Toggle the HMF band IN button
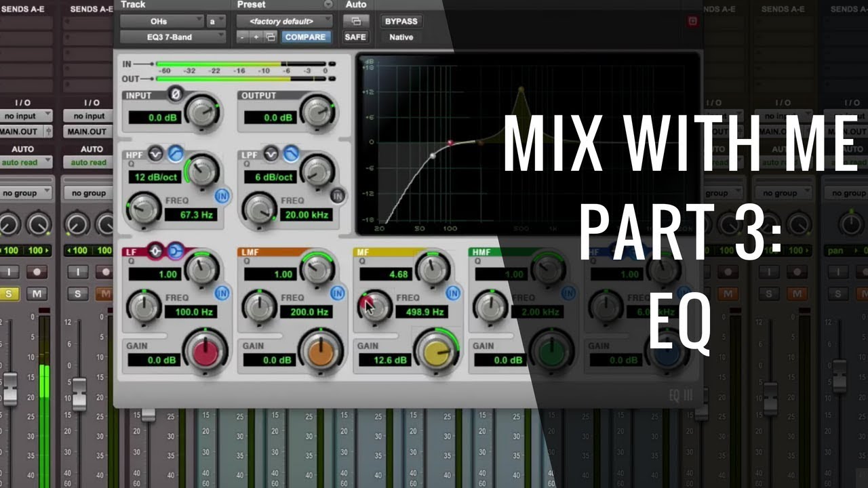Viewport: 868px width, 488px height. (568, 293)
